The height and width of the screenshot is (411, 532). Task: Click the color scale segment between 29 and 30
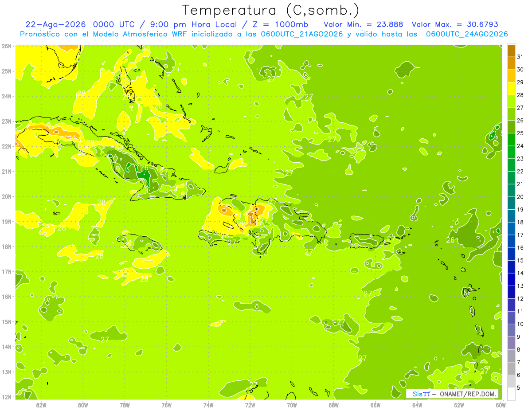pyautogui.click(x=511, y=76)
